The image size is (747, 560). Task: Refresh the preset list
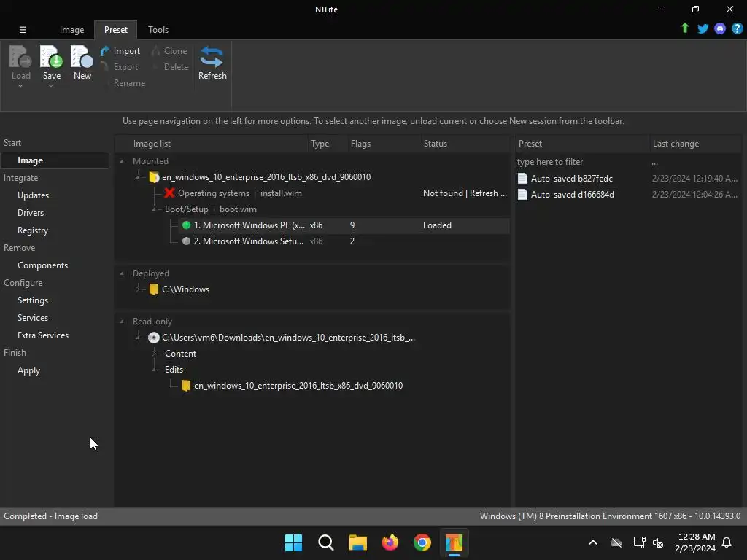[212, 63]
